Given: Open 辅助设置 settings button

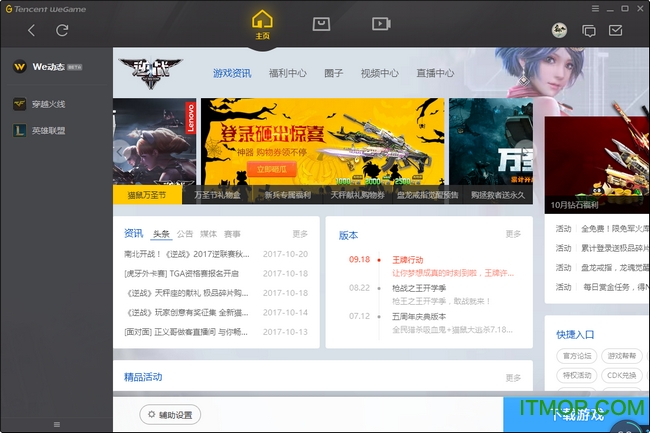Looking at the screenshot, I should (x=170, y=415).
